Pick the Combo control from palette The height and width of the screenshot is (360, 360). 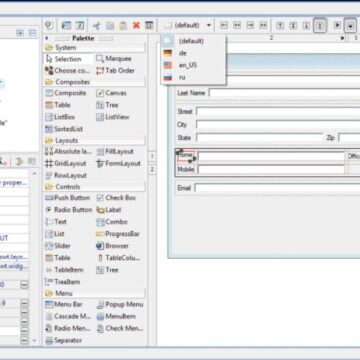click(x=112, y=222)
